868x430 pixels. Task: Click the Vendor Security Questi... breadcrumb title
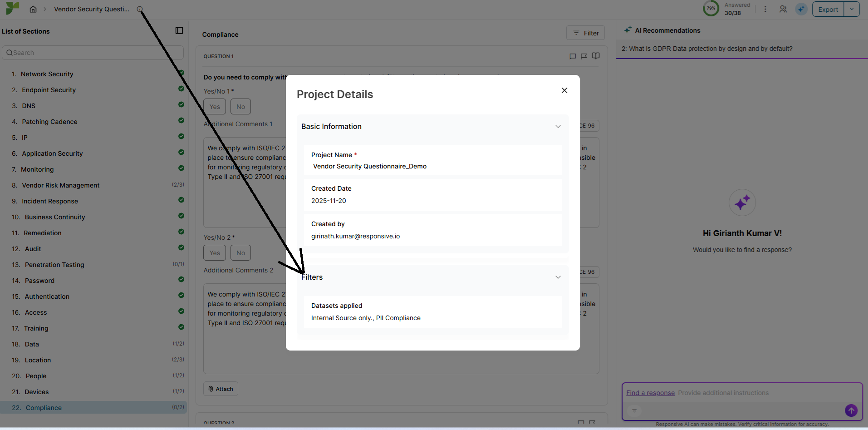click(x=92, y=9)
